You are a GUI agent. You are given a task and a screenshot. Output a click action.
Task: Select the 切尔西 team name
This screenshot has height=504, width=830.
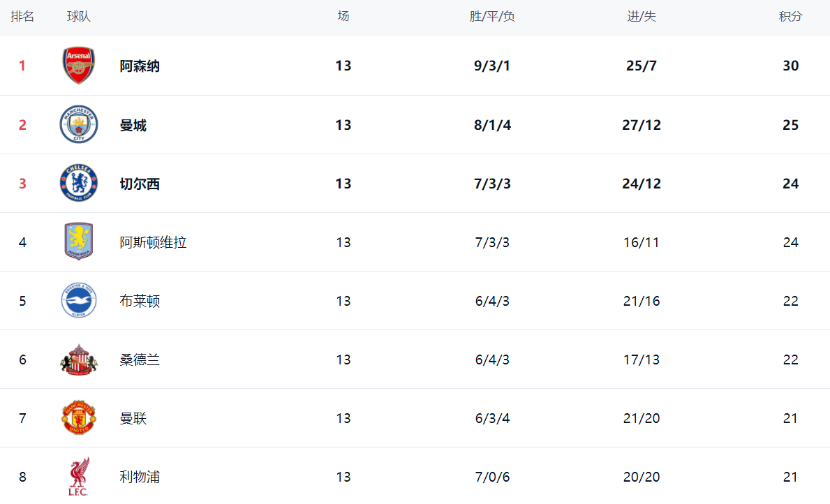(x=140, y=184)
